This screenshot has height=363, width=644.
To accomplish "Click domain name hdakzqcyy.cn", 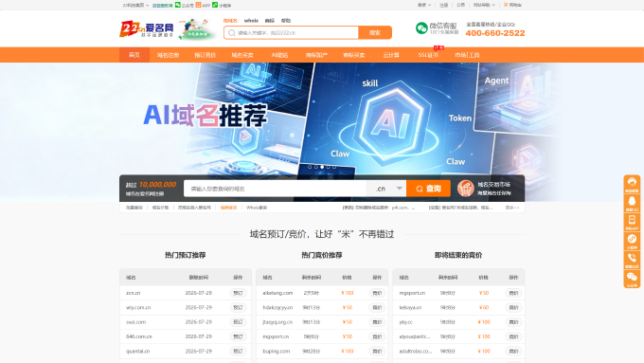I will tap(277, 307).
